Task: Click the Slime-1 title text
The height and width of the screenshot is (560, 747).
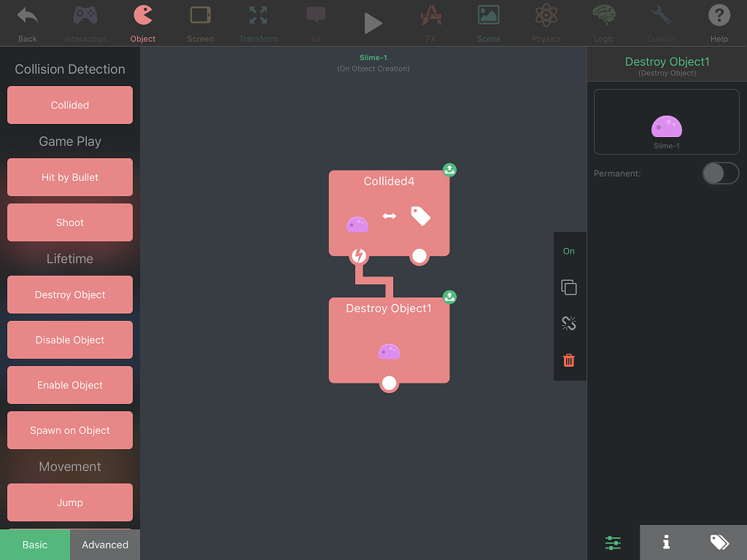Action: (373, 58)
